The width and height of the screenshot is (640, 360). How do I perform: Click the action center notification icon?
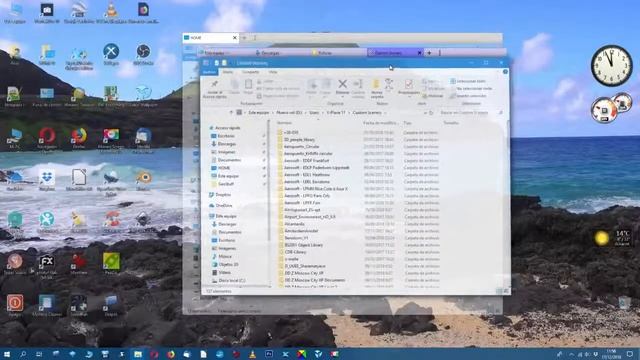(x=631, y=354)
